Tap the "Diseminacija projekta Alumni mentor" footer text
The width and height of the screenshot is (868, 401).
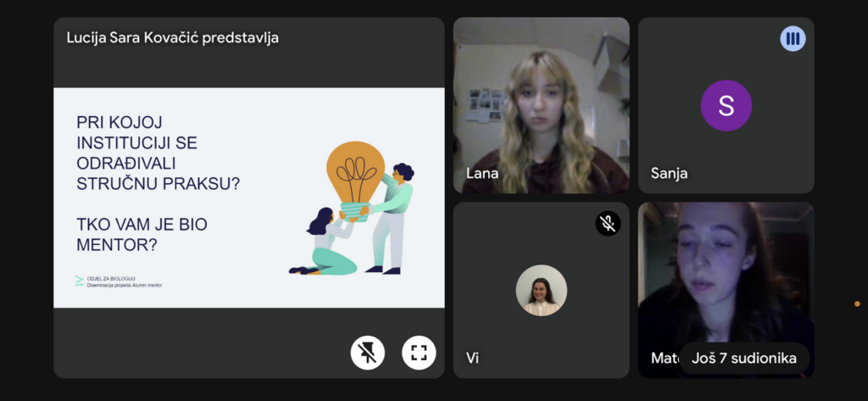click(125, 285)
